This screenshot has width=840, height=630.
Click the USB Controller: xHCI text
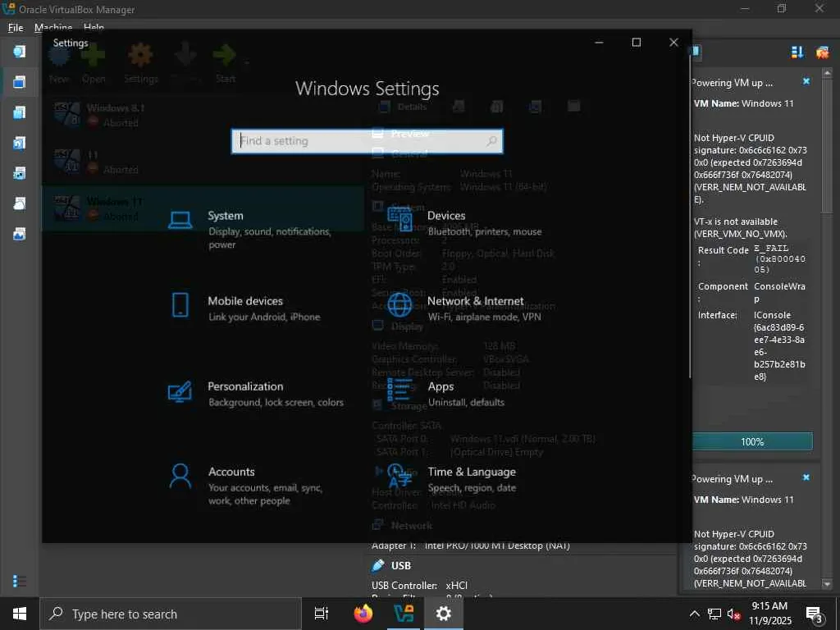click(x=419, y=586)
